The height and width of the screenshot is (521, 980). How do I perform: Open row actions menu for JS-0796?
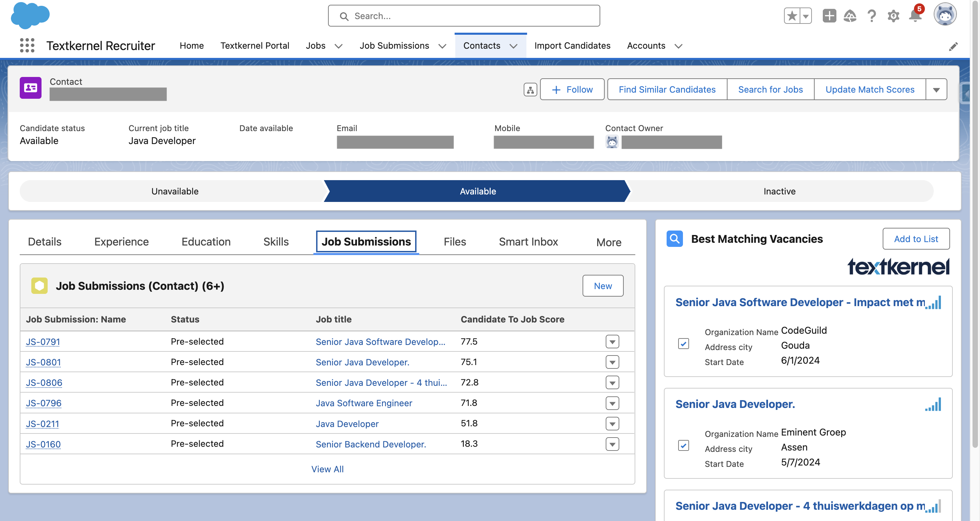pyautogui.click(x=612, y=403)
